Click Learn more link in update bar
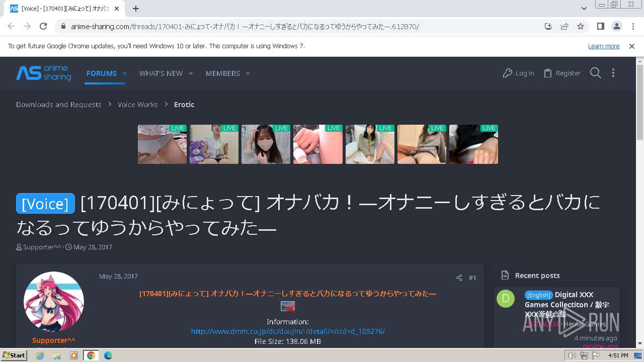Viewport: 644px width, 362px height. [604, 46]
